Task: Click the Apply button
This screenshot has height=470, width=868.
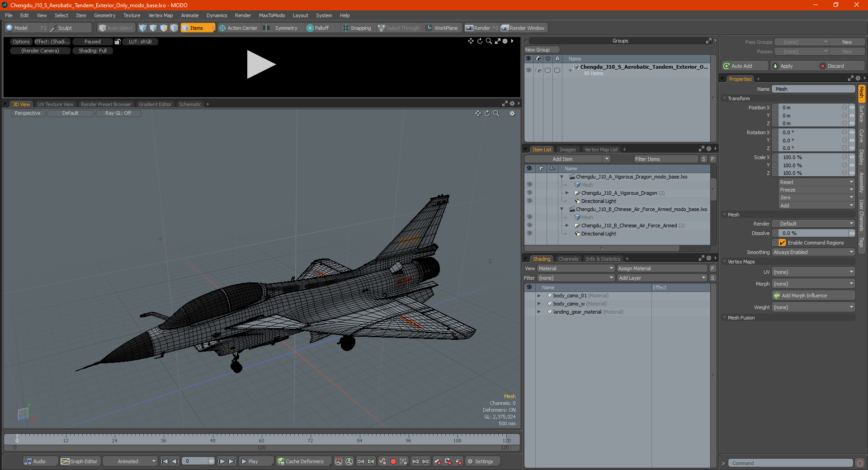Action: (793, 66)
